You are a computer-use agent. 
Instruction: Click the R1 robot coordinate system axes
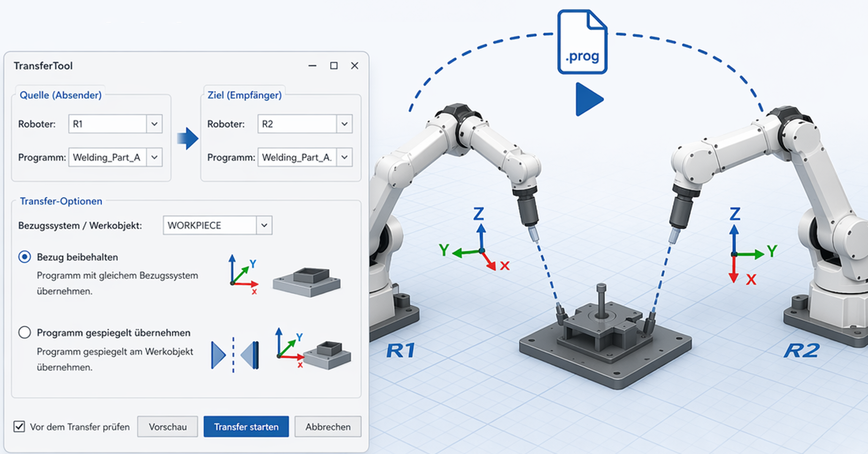tap(474, 239)
